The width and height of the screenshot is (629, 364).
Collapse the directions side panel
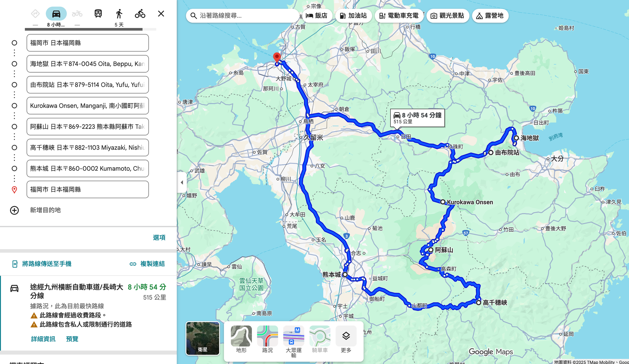pyautogui.click(x=182, y=182)
